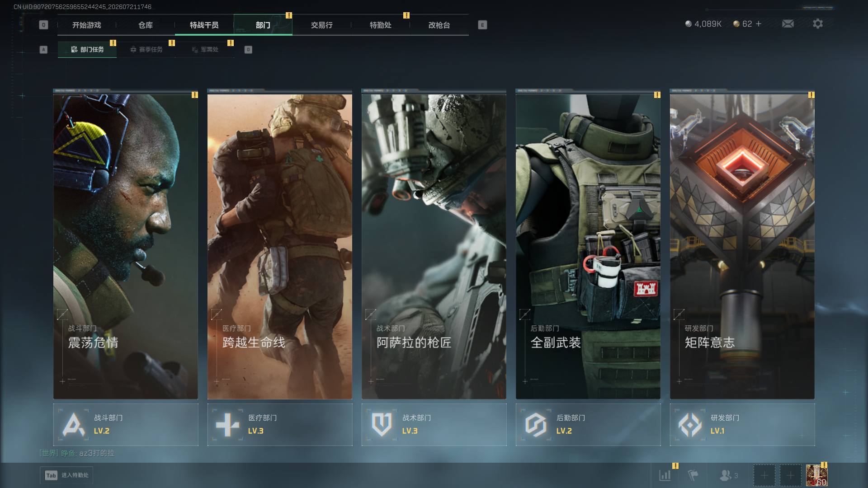Image resolution: width=868 pixels, height=488 pixels.
Task: Select the 赛季任务 sub-tab
Action: [146, 50]
